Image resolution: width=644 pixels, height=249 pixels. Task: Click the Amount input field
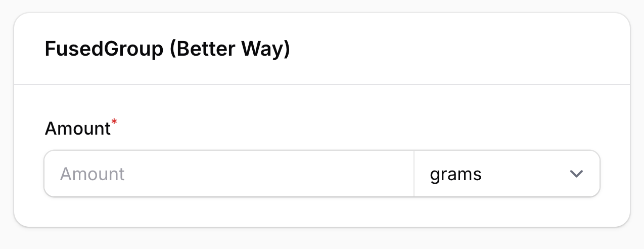(x=228, y=174)
